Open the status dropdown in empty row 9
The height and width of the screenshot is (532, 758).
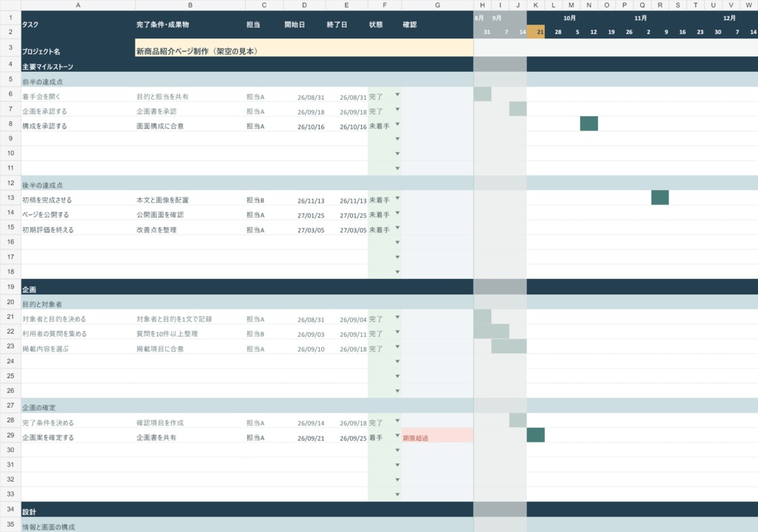(x=398, y=139)
